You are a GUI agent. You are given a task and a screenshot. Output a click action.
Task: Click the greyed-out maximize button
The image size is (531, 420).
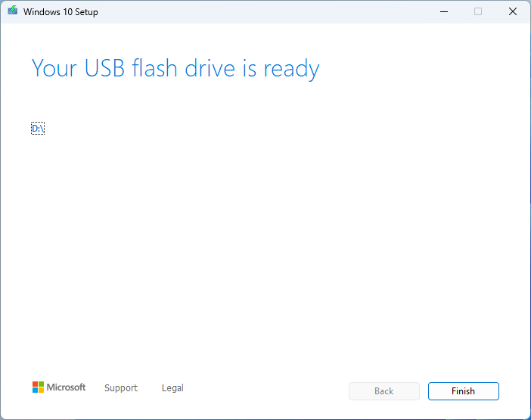click(477, 11)
